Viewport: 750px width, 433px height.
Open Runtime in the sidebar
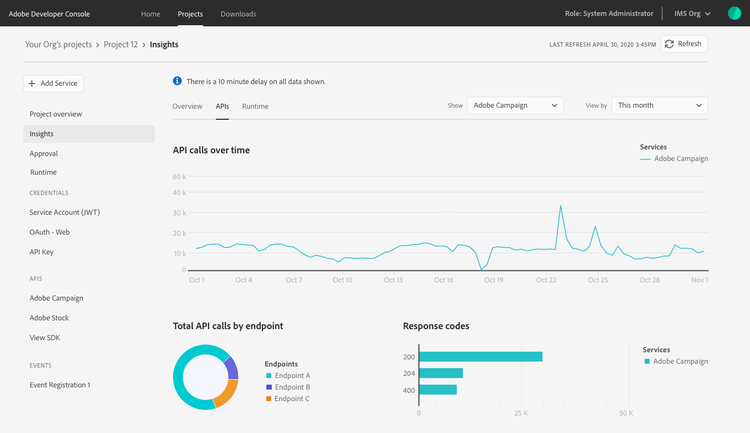tap(43, 172)
